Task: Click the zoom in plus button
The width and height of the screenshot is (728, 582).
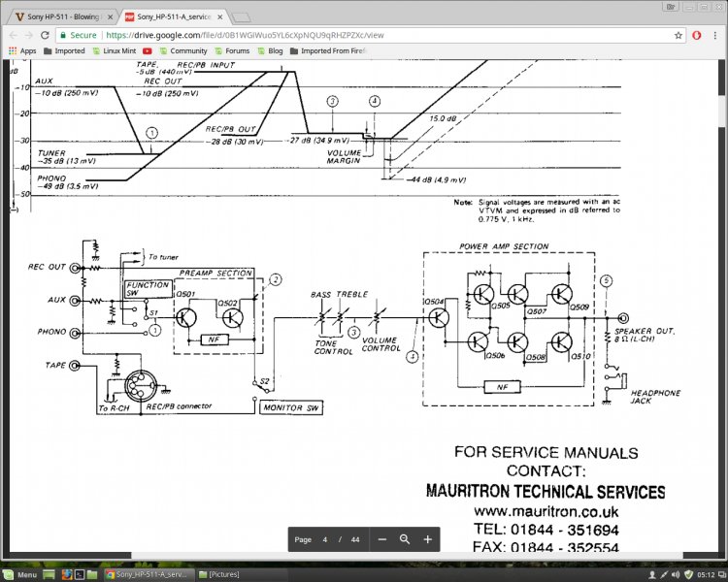Action: pyautogui.click(x=427, y=539)
